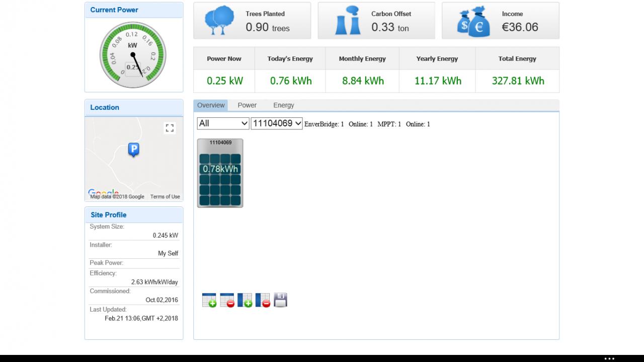Click the 'EnverBridge: 1' status text
Image resolution: width=644 pixels, height=362 pixels.
tap(324, 124)
